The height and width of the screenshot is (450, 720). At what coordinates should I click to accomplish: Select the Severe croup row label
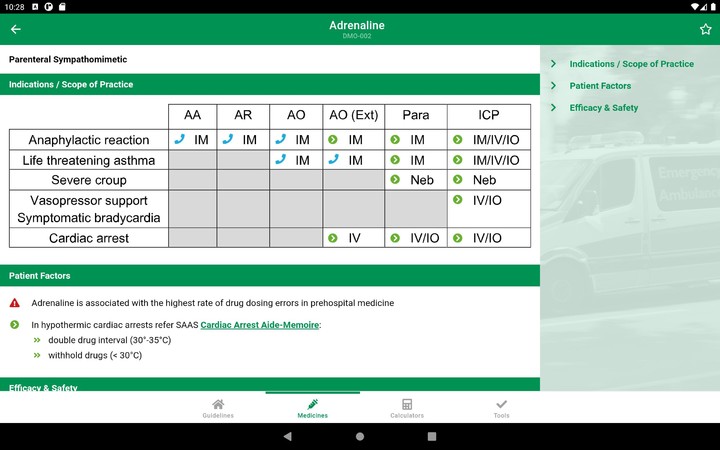(89, 180)
